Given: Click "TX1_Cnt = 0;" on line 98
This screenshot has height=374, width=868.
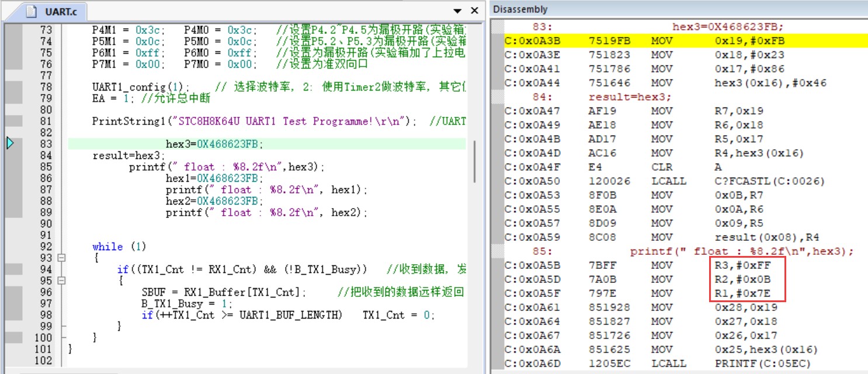Looking at the screenshot, I should pyautogui.click(x=399, y=315).
